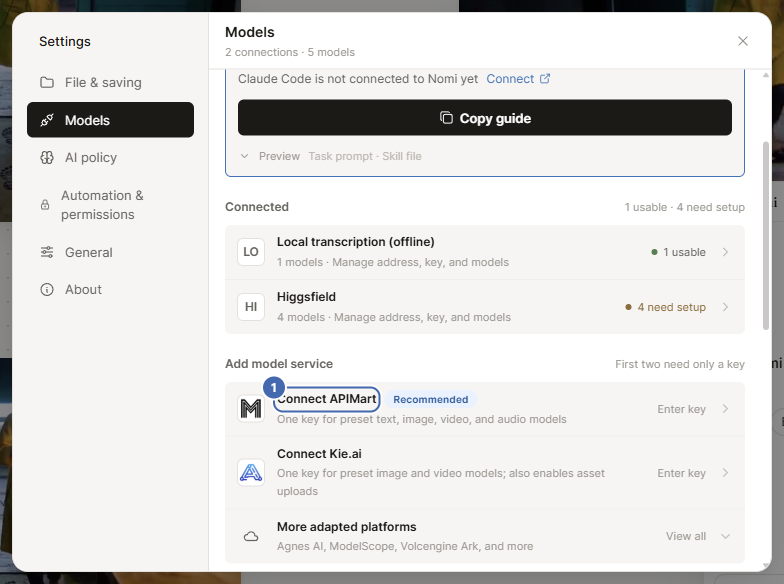784x584 pixels.
Task: Click Enter key for Kie.ai
Action: pos(682,473)
